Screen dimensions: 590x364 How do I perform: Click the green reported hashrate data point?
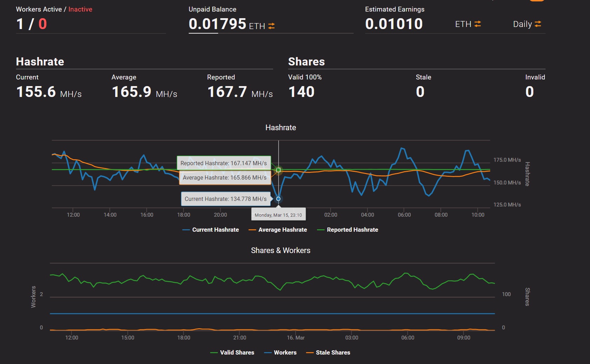pos(278,170)
